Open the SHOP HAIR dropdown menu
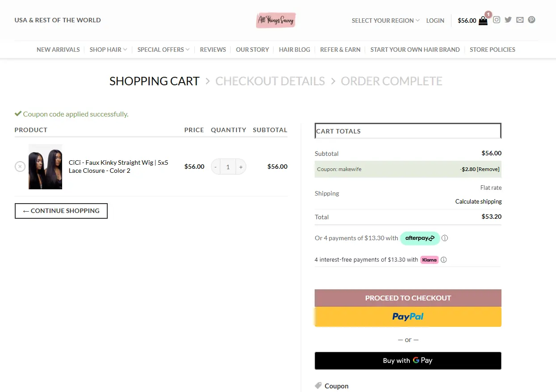This screenshot has height=392, width=556. (x=108, y=50)
